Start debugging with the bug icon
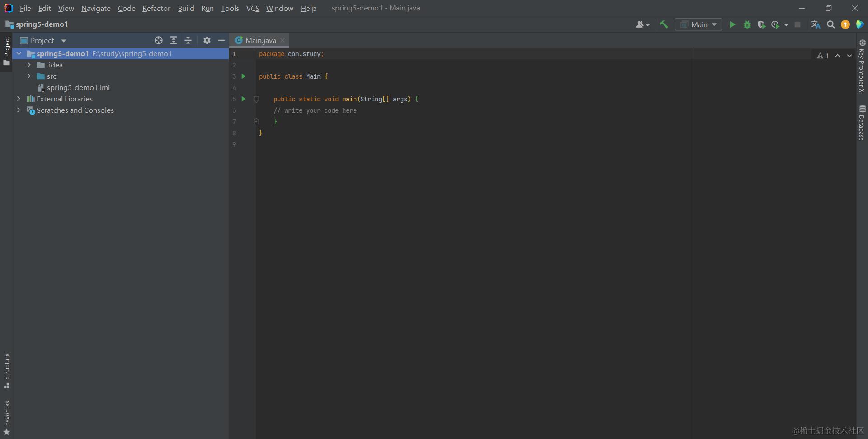Viewport: 868px width, 439px height. (x=747, y=24)
